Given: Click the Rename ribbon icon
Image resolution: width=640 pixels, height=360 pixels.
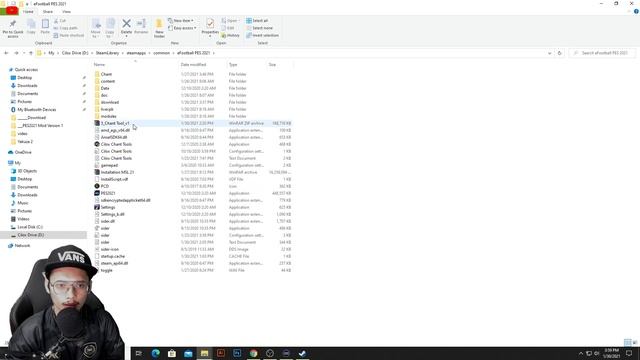Looking at the screenshot, I should [141, 24].
